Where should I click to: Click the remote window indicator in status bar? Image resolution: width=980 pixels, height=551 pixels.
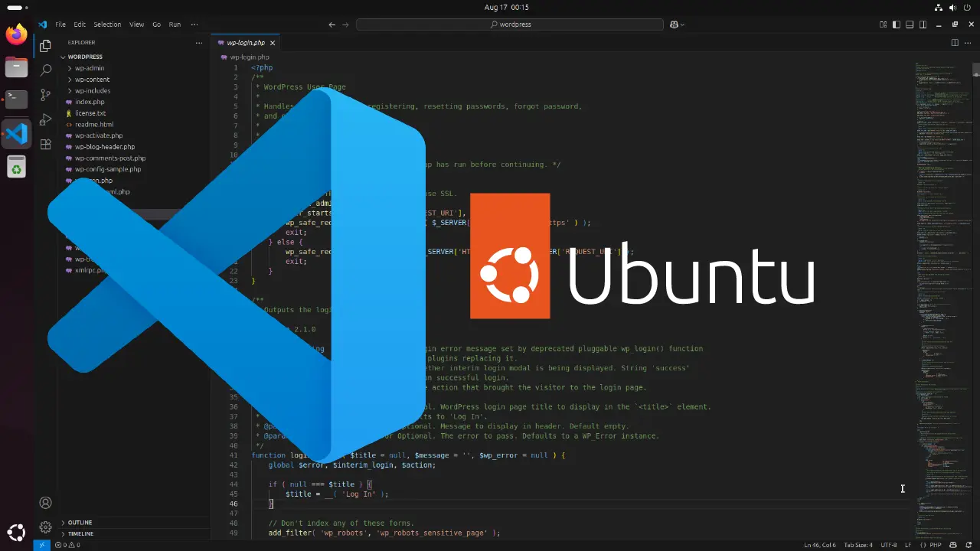[41, 545]
